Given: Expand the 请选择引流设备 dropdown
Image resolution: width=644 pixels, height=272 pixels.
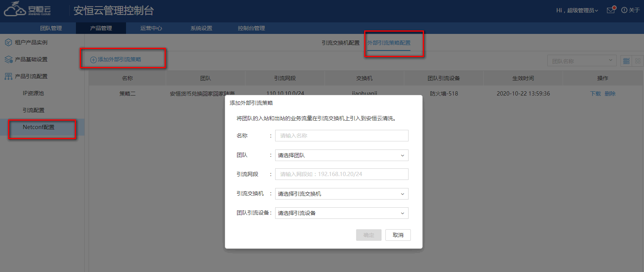Looking at the screenshot, I should tap(341, 213).
